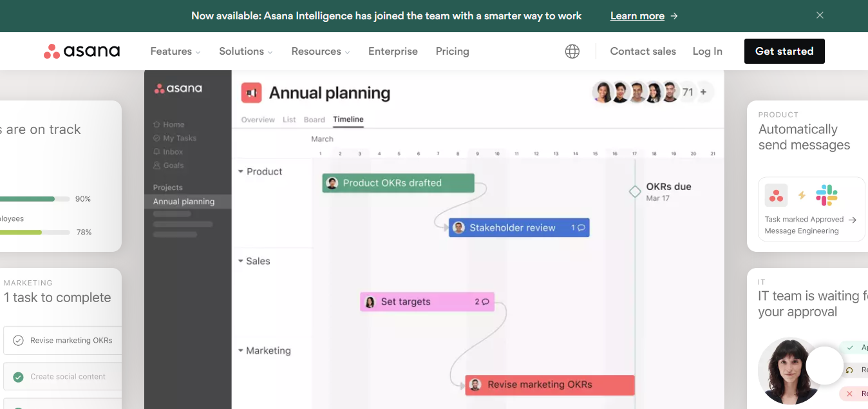
Task: Collapse the Product timeline section
Action: 241,171
